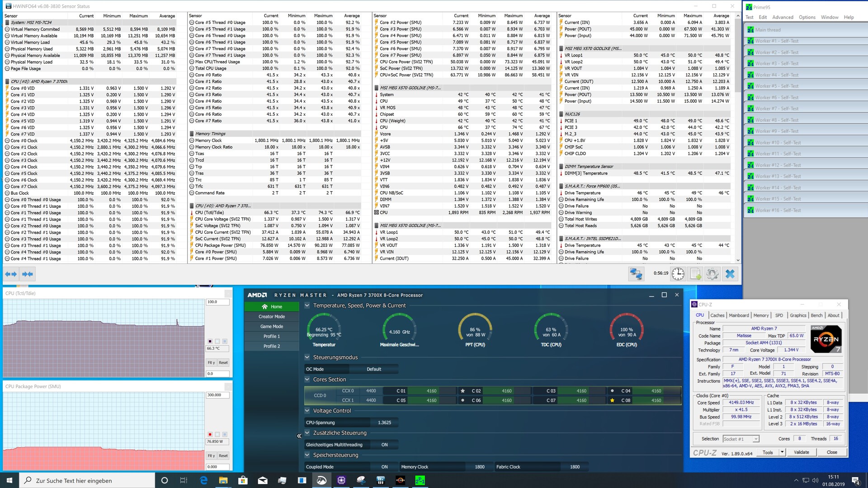868x488 pixels.
Task: Click Fit y button on CPU Tctl/Tdie graph
Action: coord(211,362)
